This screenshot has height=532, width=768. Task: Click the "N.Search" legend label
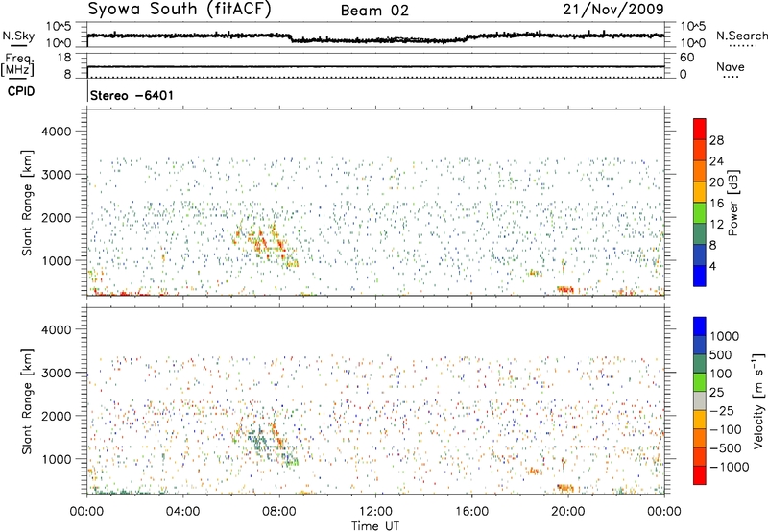(741, 36)
